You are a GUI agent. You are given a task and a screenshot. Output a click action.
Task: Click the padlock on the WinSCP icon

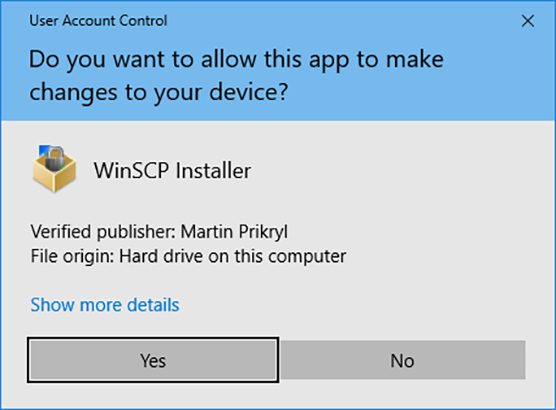tap(54, 158)
